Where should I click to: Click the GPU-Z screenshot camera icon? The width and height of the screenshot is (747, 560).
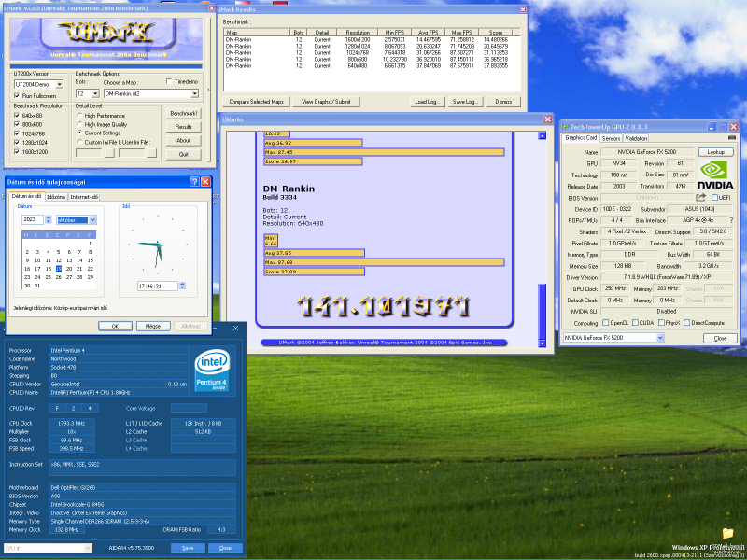point(731,138)
